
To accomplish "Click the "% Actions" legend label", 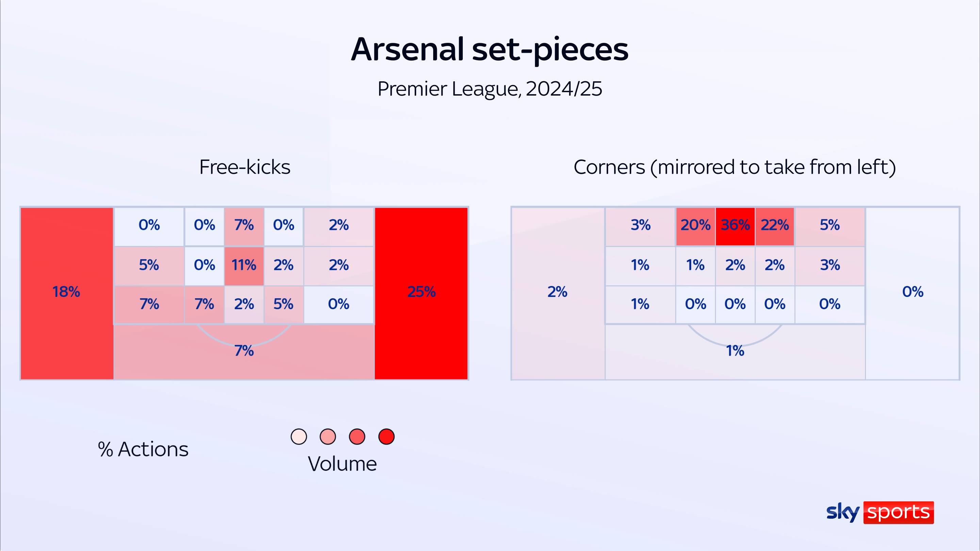I will tap(143, 449).
